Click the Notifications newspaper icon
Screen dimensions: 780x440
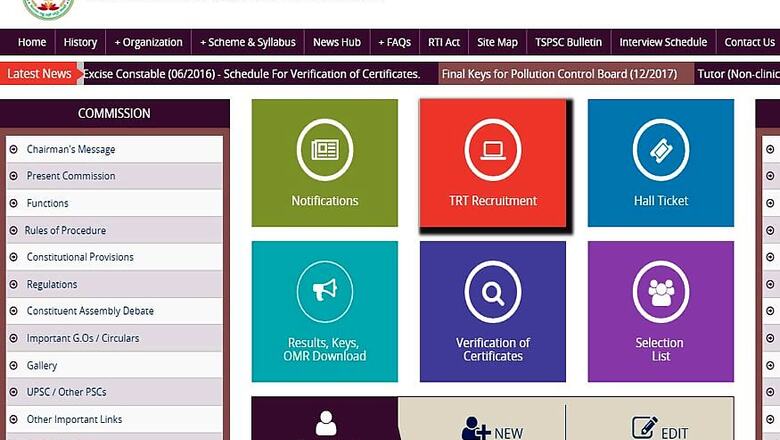tap(324, 150)
